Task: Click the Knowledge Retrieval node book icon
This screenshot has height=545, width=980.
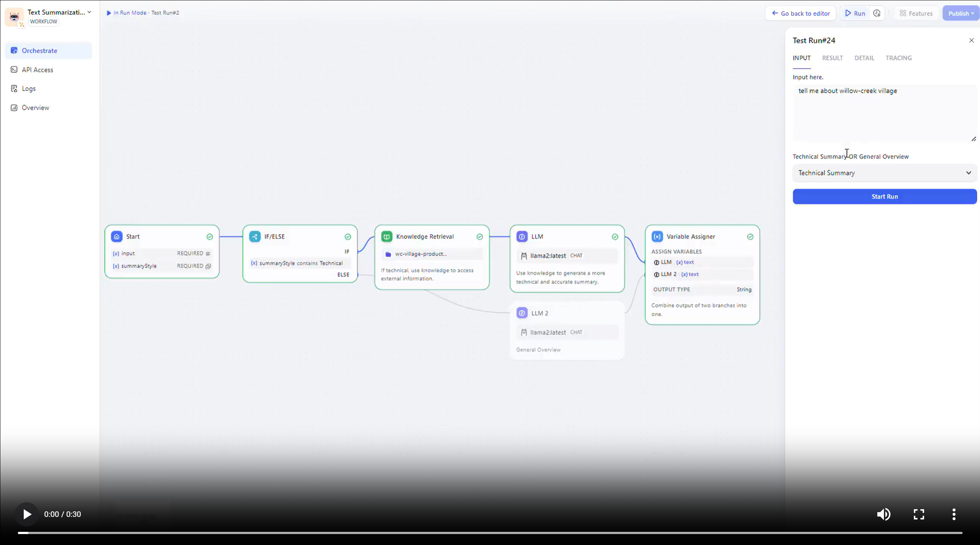Action: 387,237
